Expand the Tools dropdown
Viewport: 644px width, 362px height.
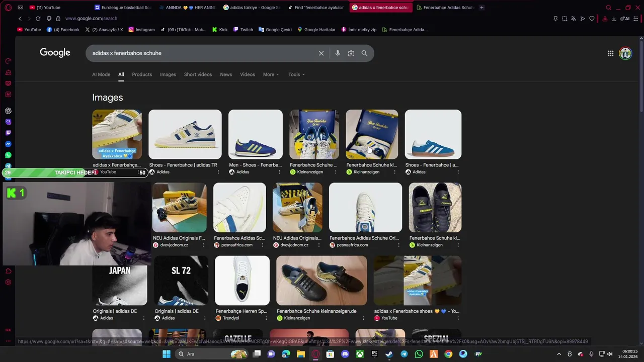point(296,74)
